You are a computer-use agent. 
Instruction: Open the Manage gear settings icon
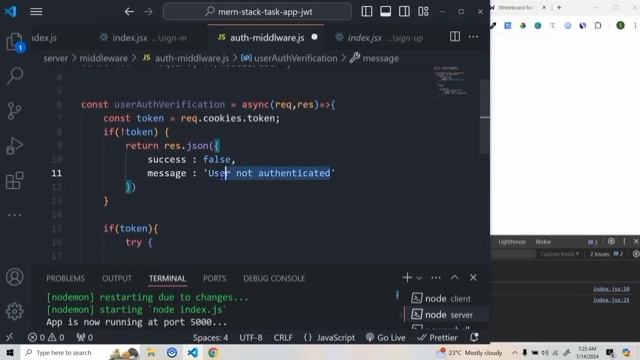15,311
